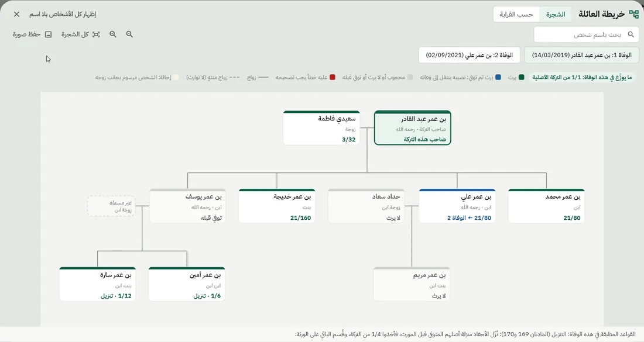The width and height of the screenshot is (644, 342).
Task: Select الوفاة 1: بن عمر عبد القادر
Action: pos(581,55)
